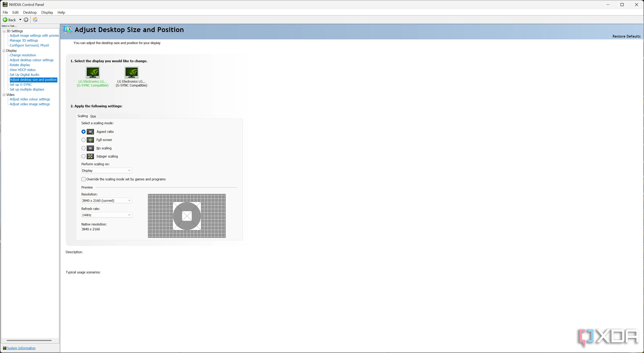Open the Display menu
The image size is (644, 353).
pyautogui.click(x=47, y=12)
